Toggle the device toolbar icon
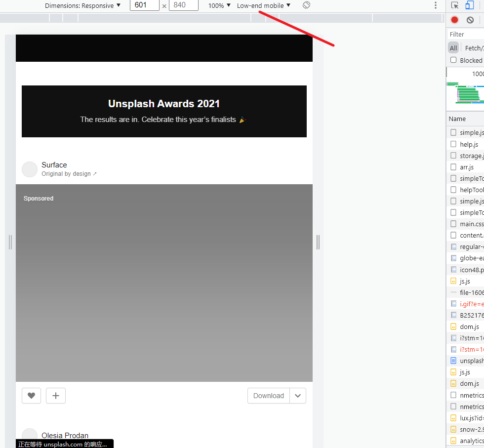 470,5
